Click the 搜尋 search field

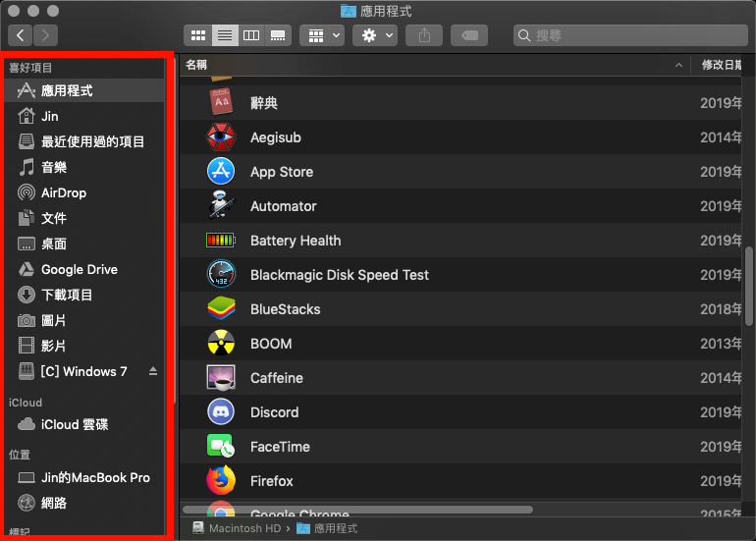(x=630, y=35)
